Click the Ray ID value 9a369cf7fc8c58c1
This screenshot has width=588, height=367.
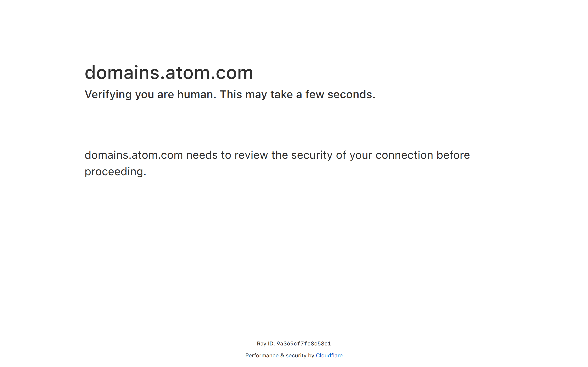click(304, 344)
